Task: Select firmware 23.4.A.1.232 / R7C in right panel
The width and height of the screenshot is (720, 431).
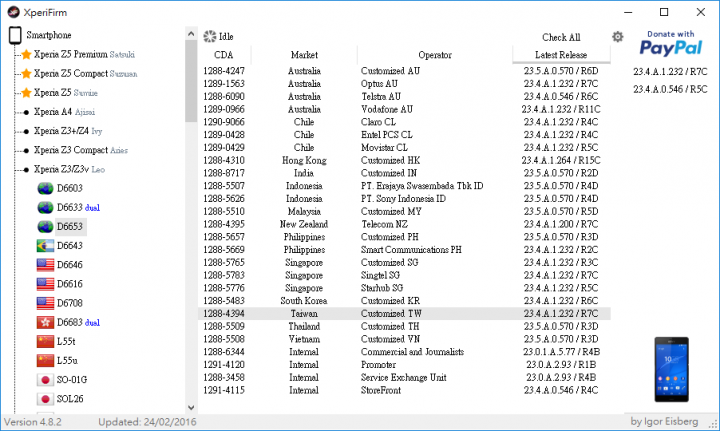Action: tap(670, 72)
